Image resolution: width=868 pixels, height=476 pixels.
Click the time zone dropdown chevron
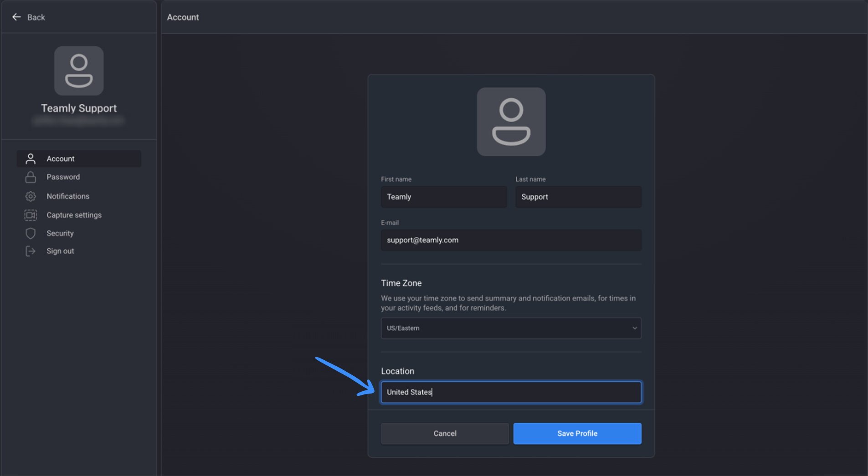click(634, 328)
